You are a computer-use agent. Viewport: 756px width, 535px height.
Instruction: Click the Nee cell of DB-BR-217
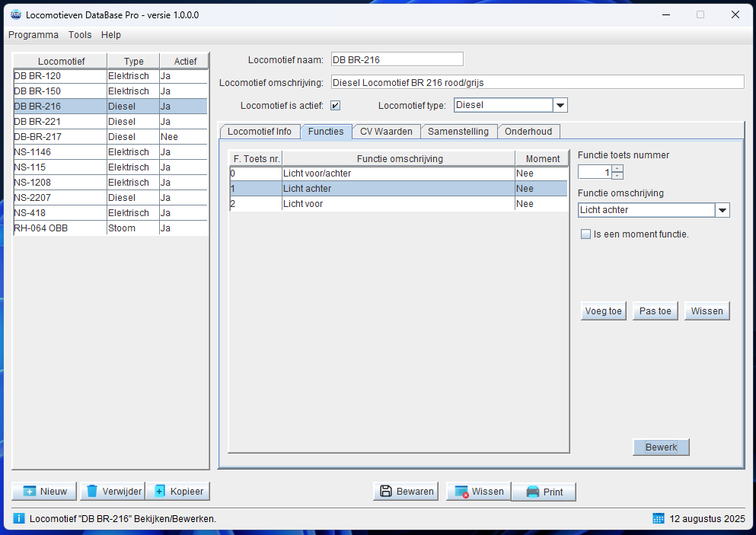[183, 137]
